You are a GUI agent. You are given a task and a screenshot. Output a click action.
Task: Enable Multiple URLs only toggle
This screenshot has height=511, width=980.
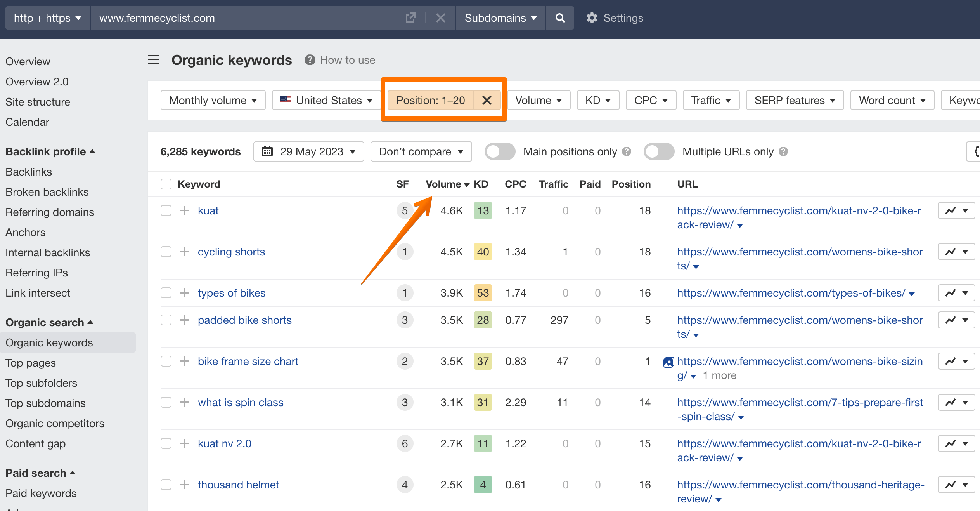click(x=659, y=151)
